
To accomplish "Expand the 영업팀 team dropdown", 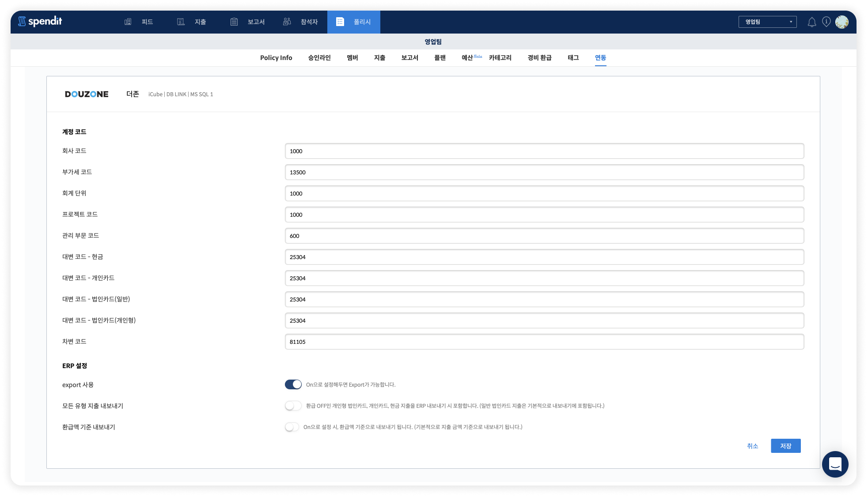I will pos(768,22).
